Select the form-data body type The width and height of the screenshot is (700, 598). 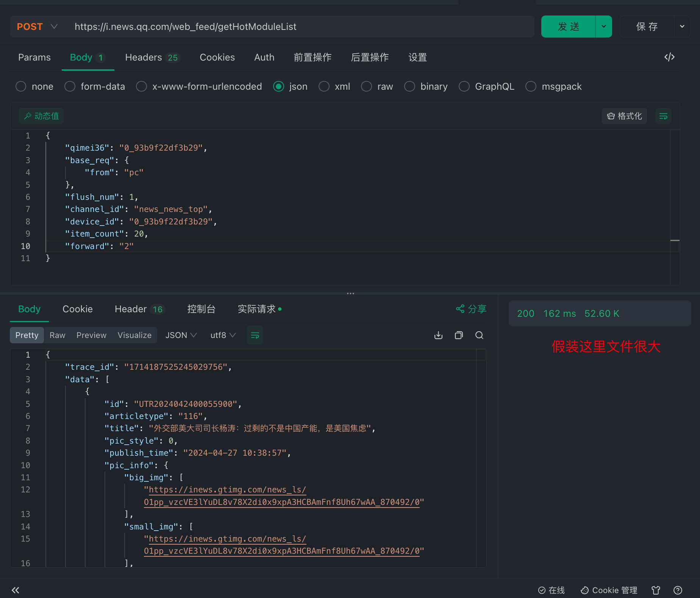(70, 87)
